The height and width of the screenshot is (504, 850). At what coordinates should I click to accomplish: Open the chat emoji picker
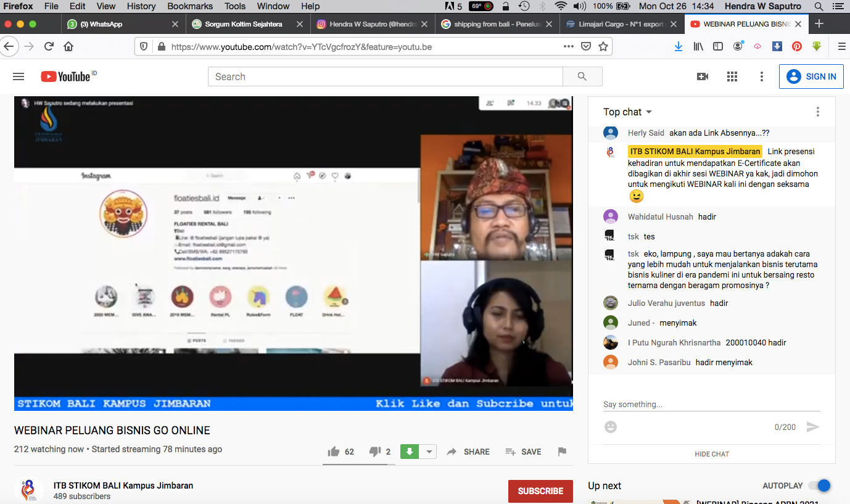tap(610, 427)
